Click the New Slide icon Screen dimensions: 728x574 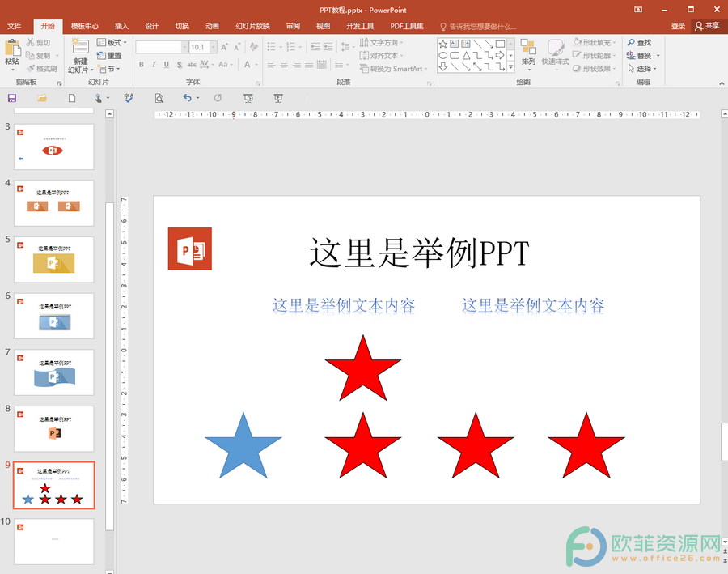coord(80,47)
